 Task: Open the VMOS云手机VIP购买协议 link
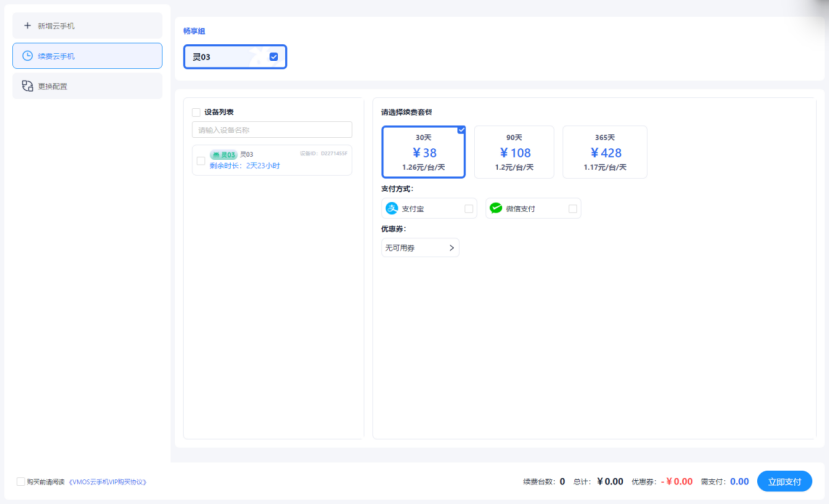tap(107, 481)
